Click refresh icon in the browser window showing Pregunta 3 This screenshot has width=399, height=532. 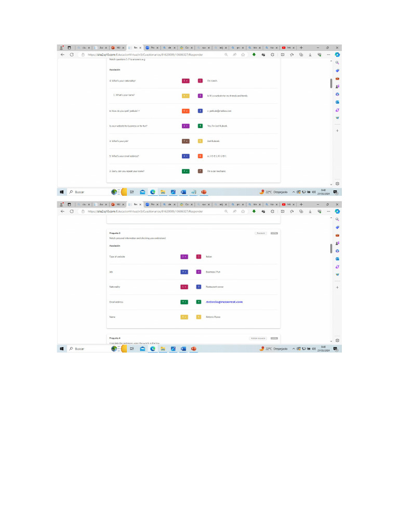tap(72, 211)
